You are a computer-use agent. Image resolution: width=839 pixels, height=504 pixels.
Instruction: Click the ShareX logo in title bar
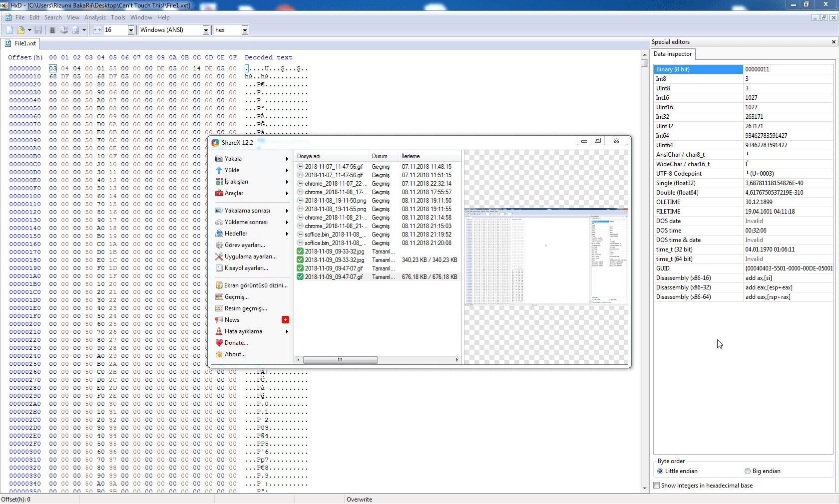[x=215, y=142]
